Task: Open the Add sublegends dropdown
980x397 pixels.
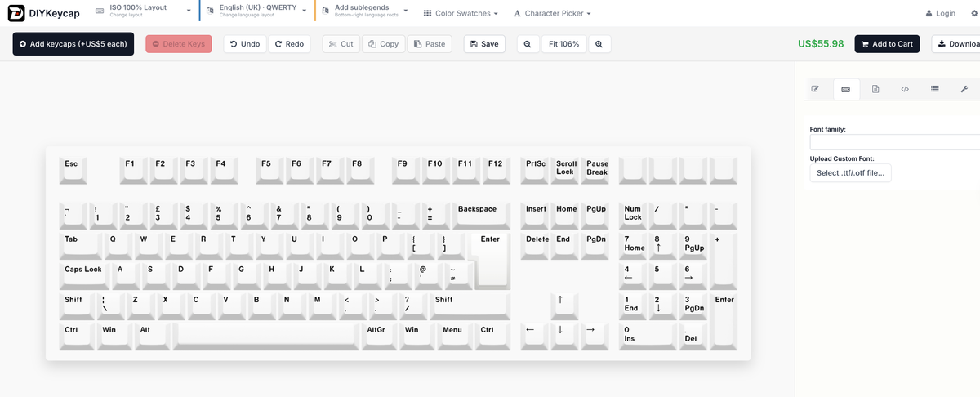Action: click(x=365, y=11)
